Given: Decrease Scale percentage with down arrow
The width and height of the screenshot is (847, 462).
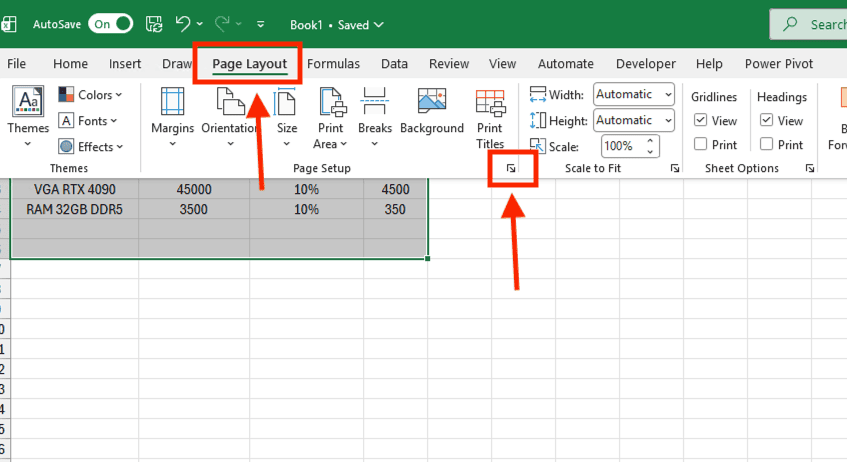Looking at the screenshot, I should point(650,152).
